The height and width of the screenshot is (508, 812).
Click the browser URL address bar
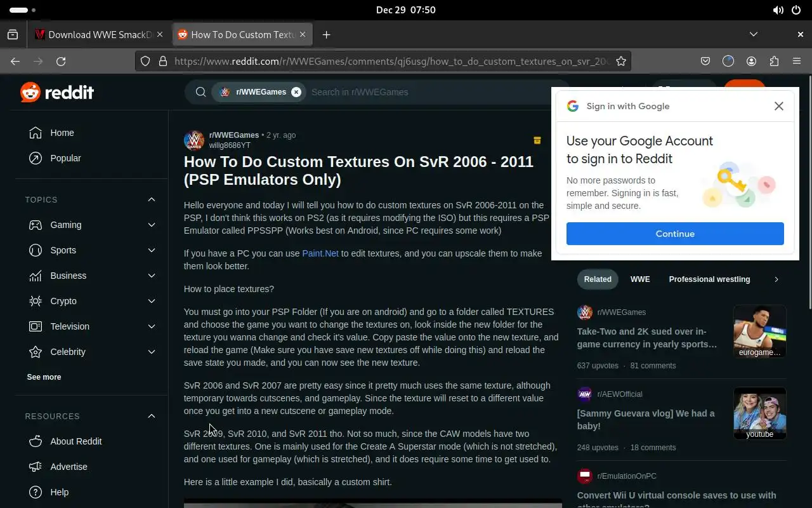[392, 61]
